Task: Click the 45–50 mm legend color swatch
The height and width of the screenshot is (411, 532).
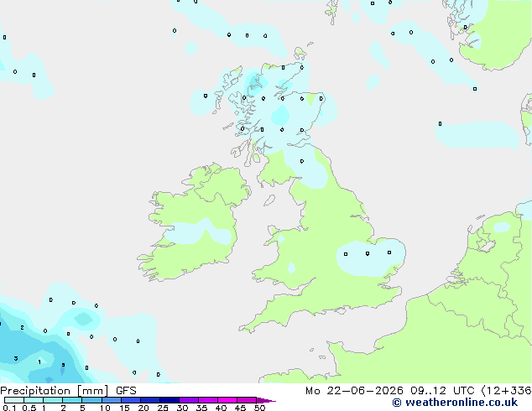Action: click(x=247, y=400)
